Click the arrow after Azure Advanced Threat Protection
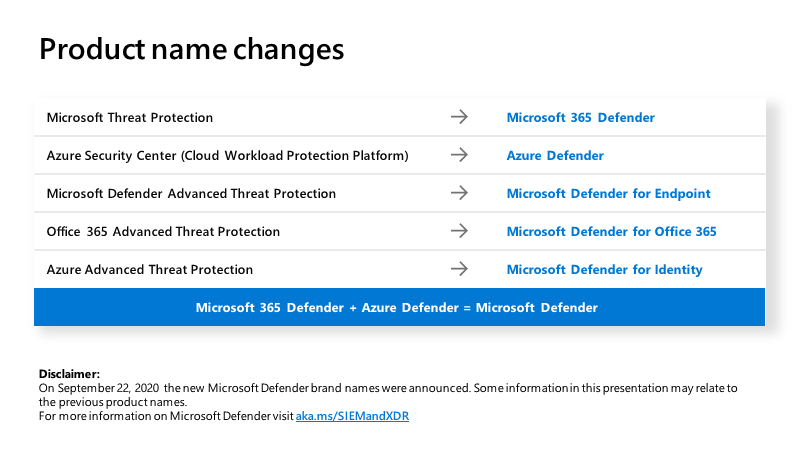This screenshot has width=800, height=450. tap(459, 269)
